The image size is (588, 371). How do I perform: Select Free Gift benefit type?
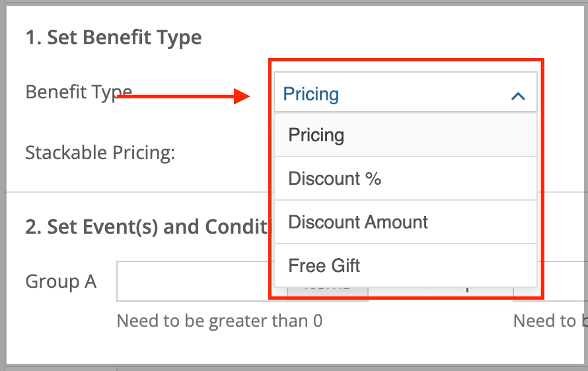click(406, 265)
